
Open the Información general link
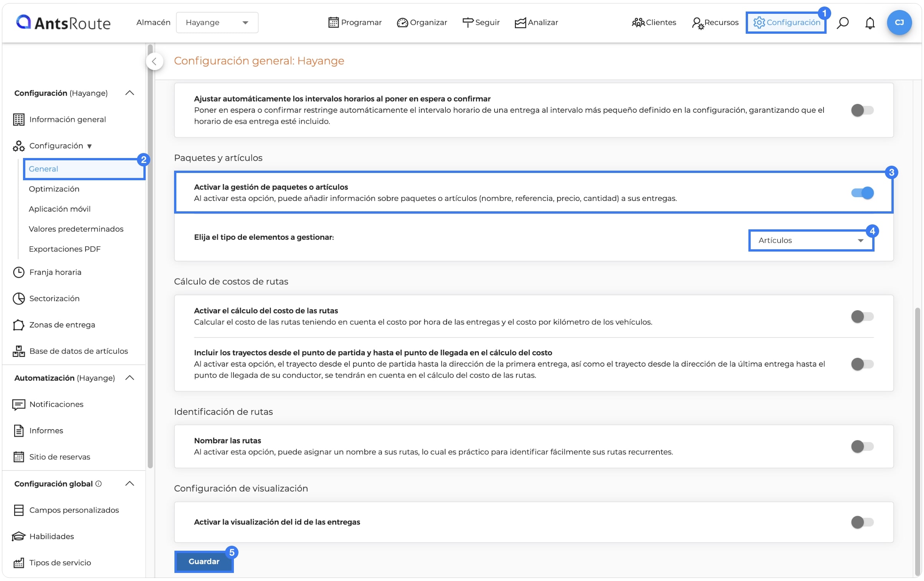pyautogui.click(x=67, y=119)
